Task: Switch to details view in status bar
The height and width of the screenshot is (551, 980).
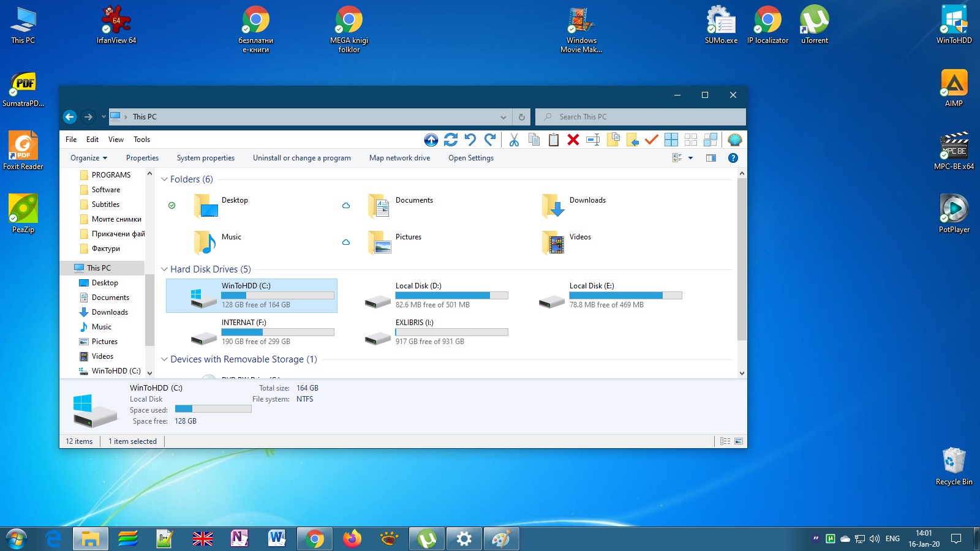Action: pos(725,441)
